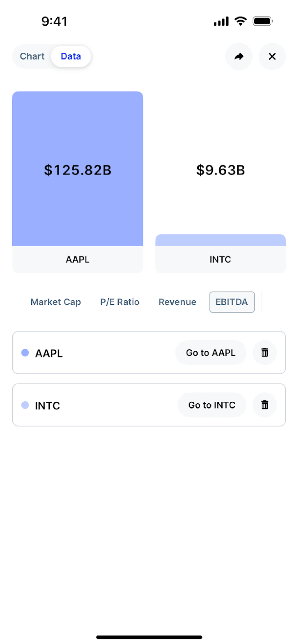The height and width of the screenshot is (644, 298).
Task: Select the EBITDA metric tab
Action: tap(232, 302)
